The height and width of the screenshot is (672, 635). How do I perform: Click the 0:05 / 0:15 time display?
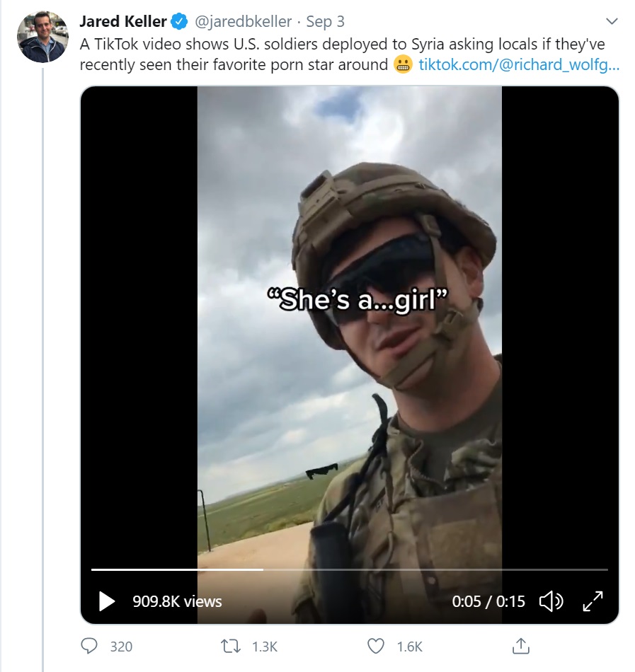pos(488,602)
